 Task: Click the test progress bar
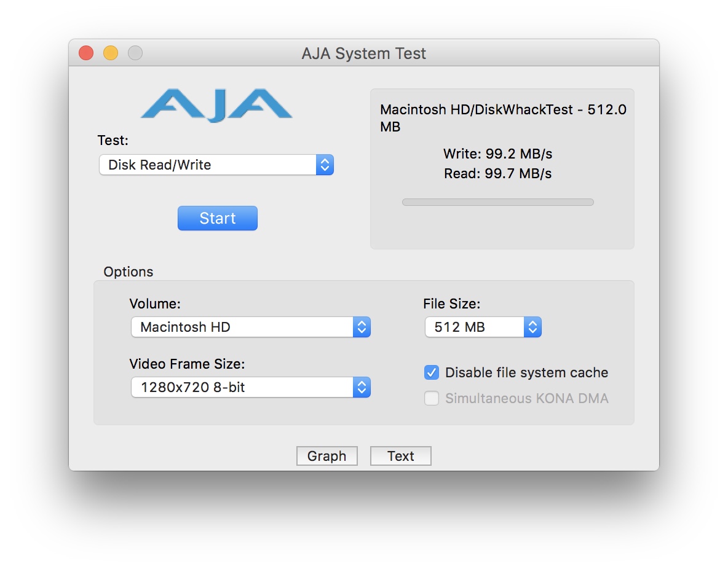click(x=498, y=202)
